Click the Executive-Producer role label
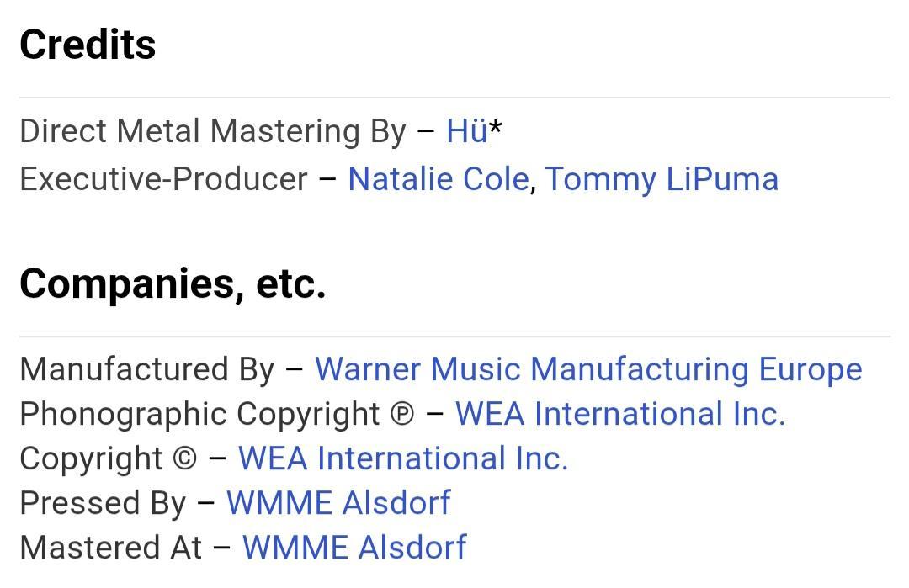The width and height of the screenshot is (909, 588). pos(164,179)
